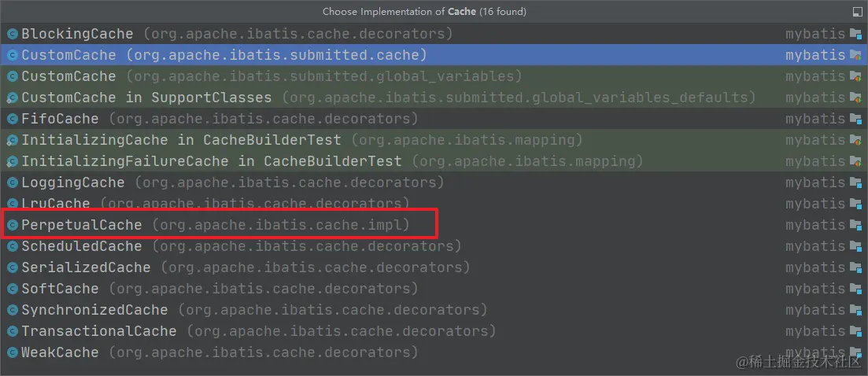Screen dimensions: 868x376
Task: Select the SynchronizedCache decorator
Action: [x=94, y=310]
